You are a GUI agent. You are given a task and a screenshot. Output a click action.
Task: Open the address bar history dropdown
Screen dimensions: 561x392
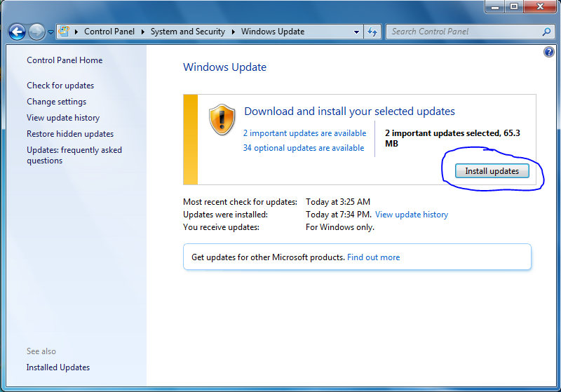click(356, 32)
